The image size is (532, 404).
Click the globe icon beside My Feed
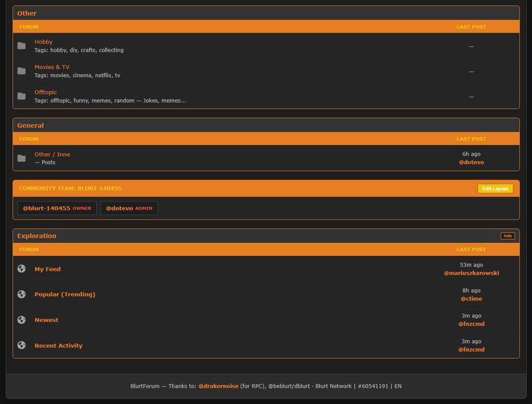tap(21, 268)
